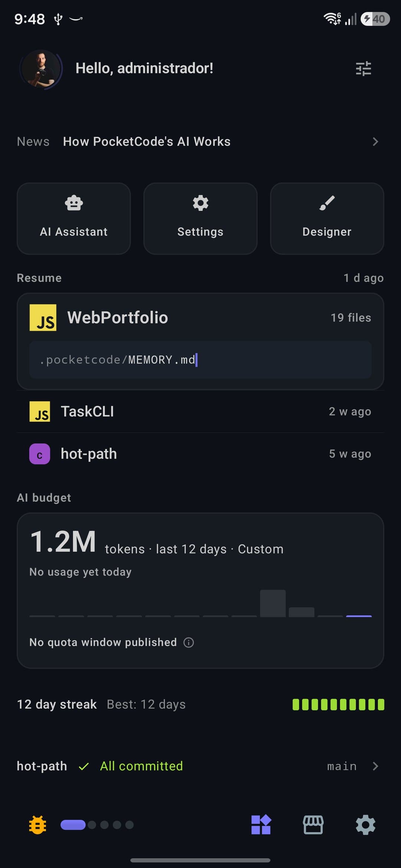Tap the info icon beside quota window
This screenshot has height=868, width=401.
coord(189,642)
